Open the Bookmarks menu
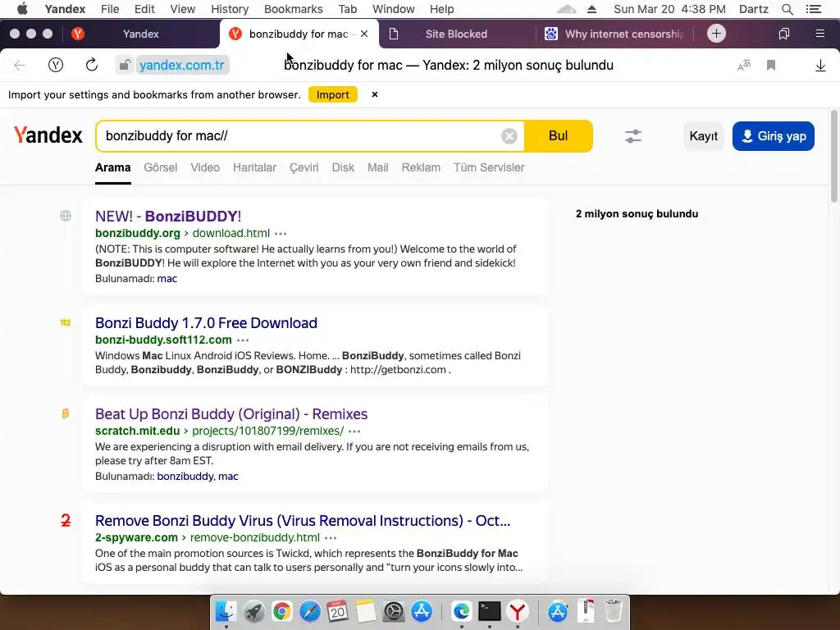The height and width of the screenshot is (630, 840). point(294,9)
